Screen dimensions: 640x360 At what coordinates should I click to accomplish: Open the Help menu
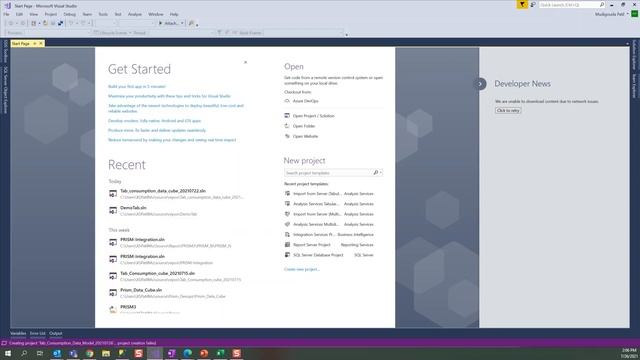tap(174, 14)
